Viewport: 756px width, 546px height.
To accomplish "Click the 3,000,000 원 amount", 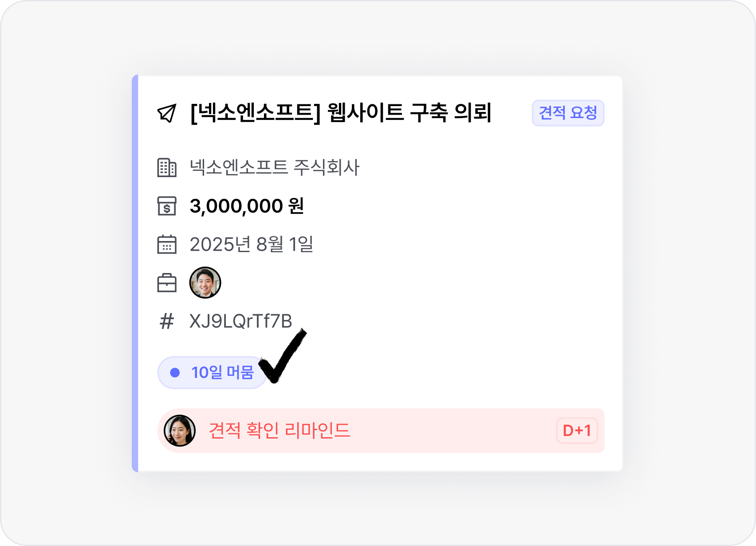I will 247,206.
